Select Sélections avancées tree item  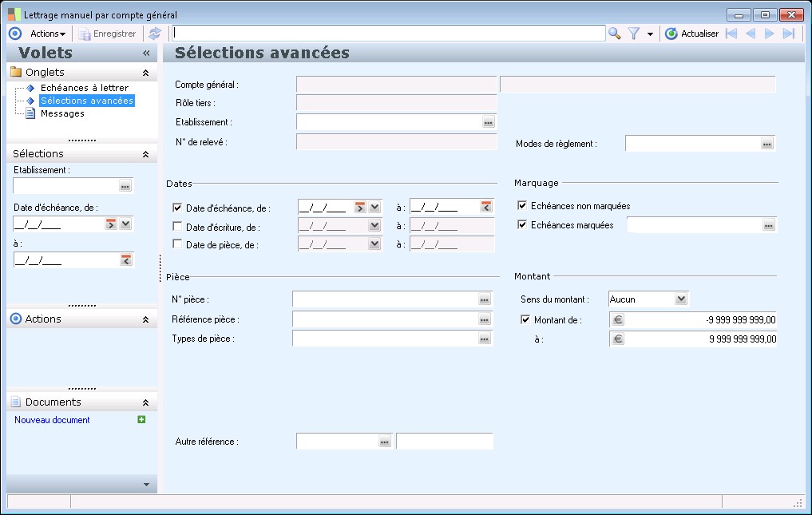[x=87, y=101]
